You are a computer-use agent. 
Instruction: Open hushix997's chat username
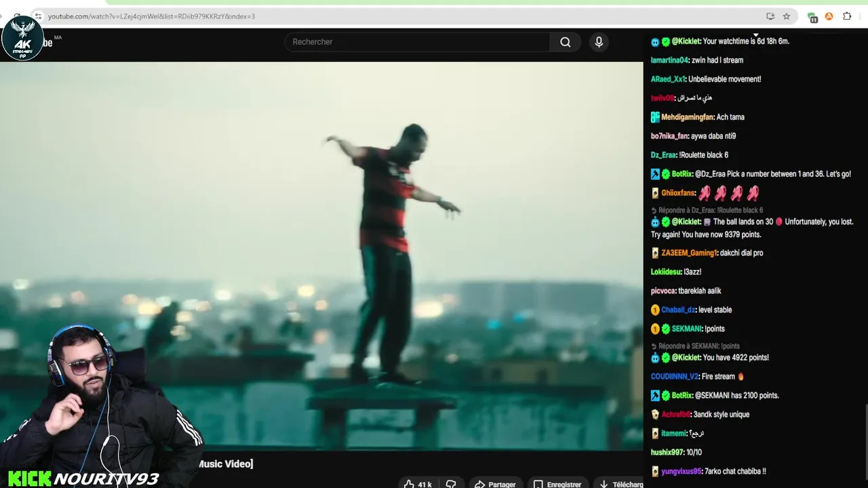coord(667,452)
